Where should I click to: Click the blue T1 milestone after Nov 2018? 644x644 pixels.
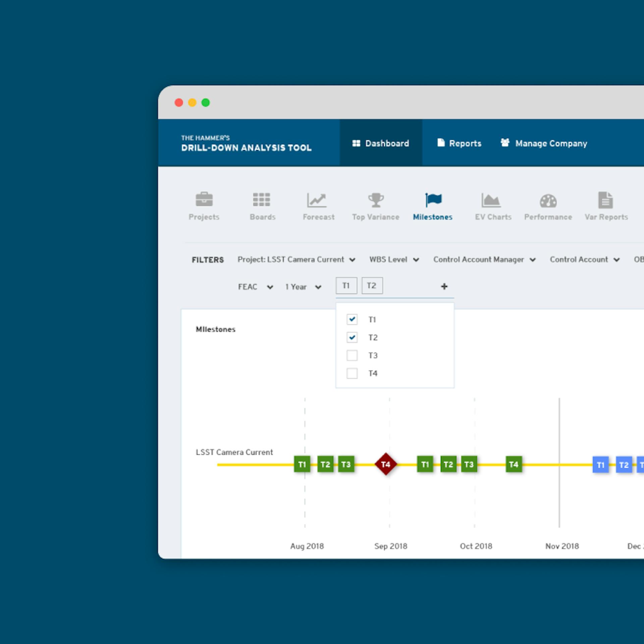601,465
